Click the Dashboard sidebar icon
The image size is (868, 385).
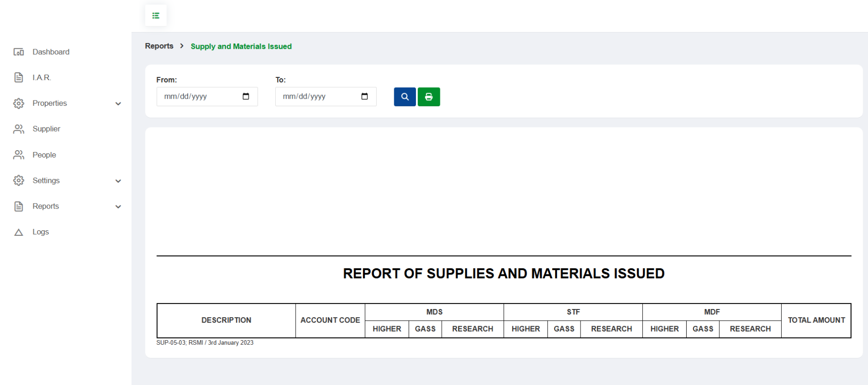(19, 52)
